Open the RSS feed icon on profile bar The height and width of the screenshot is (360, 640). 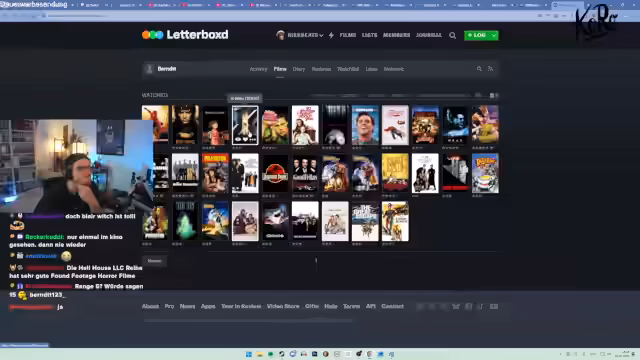pos(491,69)
